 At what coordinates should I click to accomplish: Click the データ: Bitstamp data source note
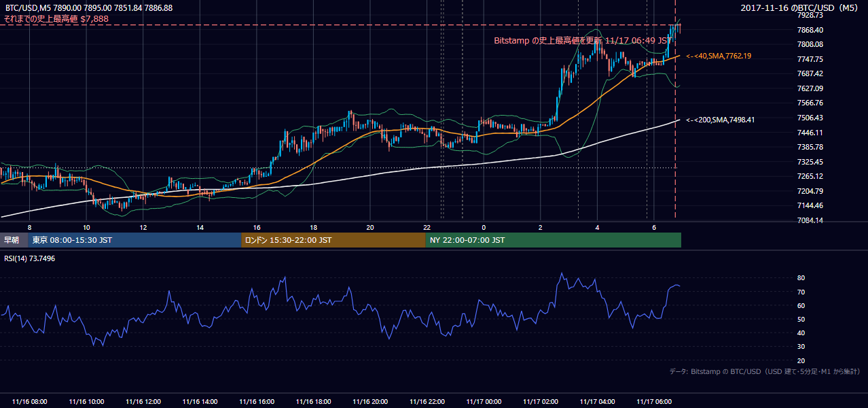(x=765, y=371)
